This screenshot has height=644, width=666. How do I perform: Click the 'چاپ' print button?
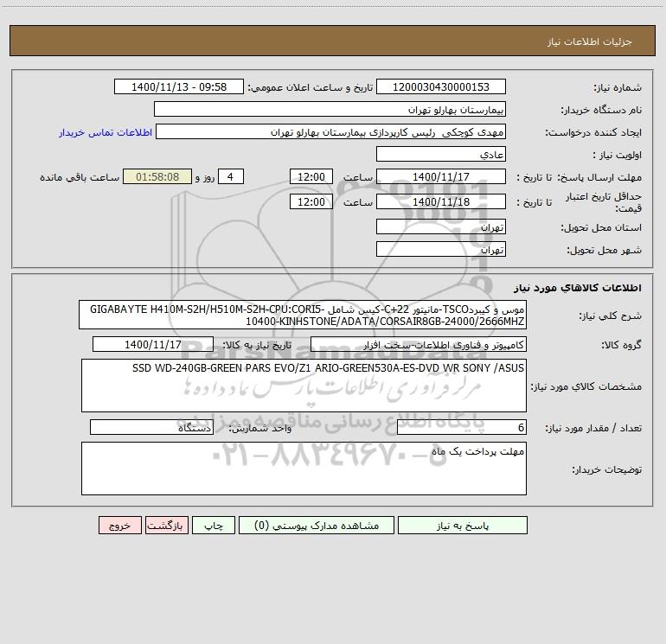[214, 526]
